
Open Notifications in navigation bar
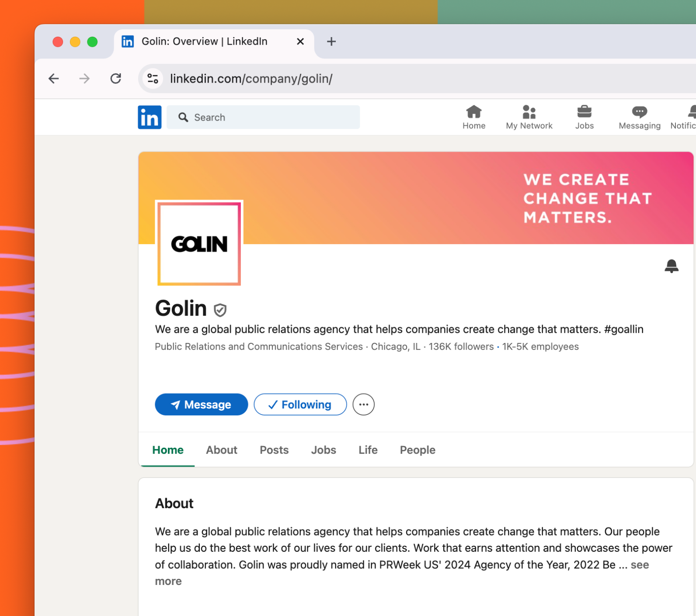coord(684,117)
